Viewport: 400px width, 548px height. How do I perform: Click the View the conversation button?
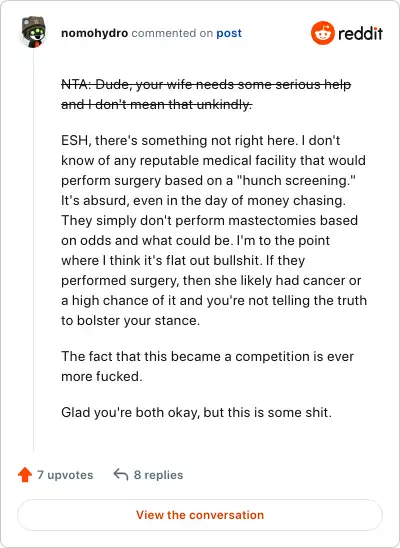[200, 515]
